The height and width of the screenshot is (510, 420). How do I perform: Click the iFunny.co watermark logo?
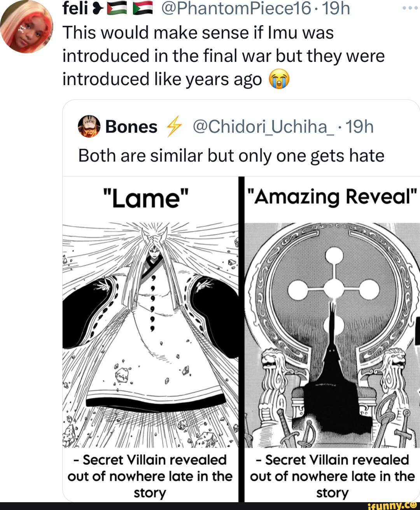[392, 505]
